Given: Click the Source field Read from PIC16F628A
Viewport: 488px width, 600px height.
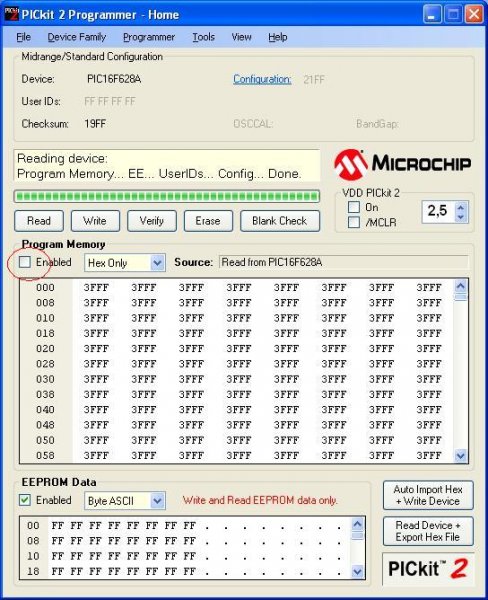Looking at the screenshot, I should point(343,262).
